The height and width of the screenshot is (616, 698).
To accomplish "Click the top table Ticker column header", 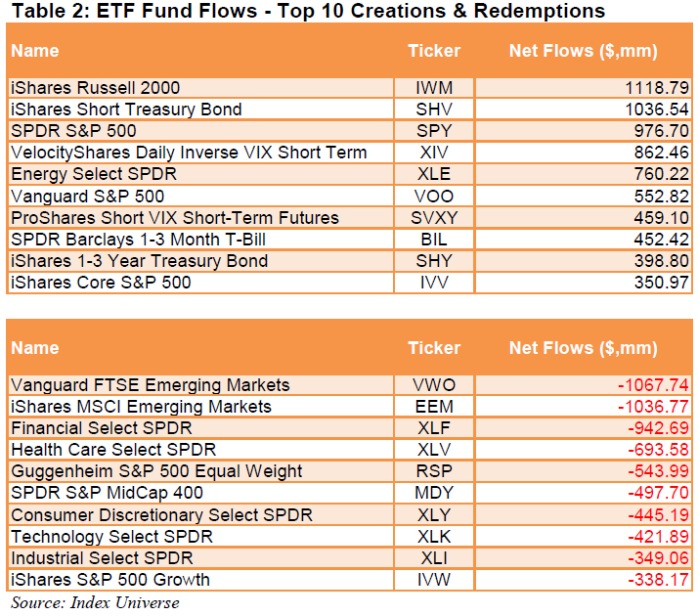I will click(433, 51).
